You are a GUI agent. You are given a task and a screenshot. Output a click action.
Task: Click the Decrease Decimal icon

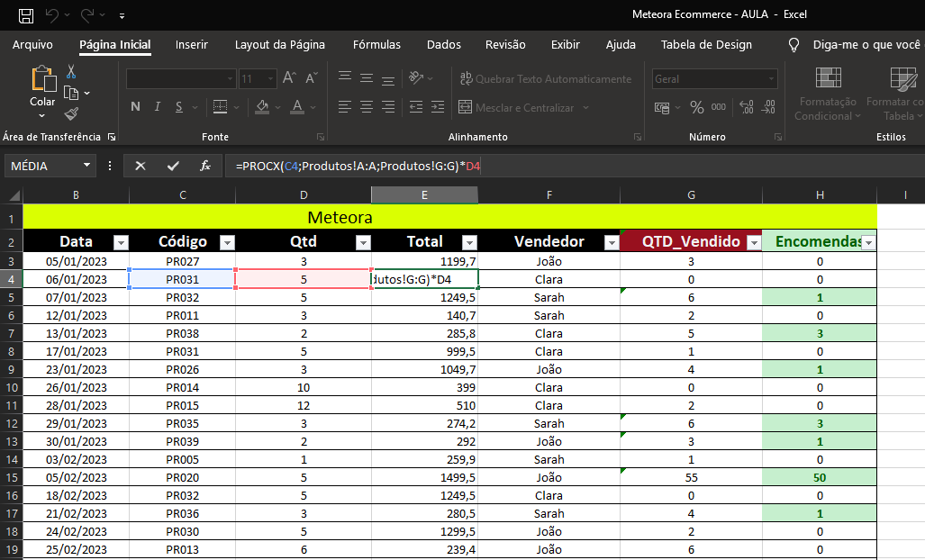tap(768, 107)
